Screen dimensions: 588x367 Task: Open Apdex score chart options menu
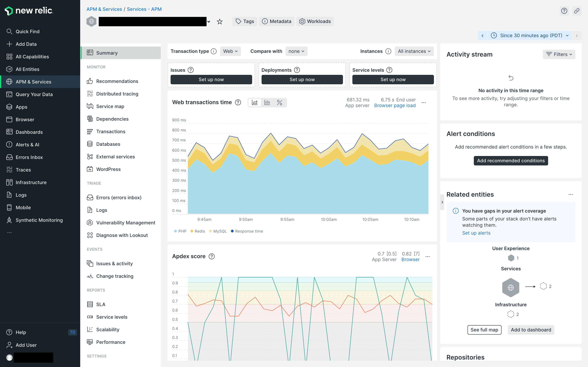point(428,257)
